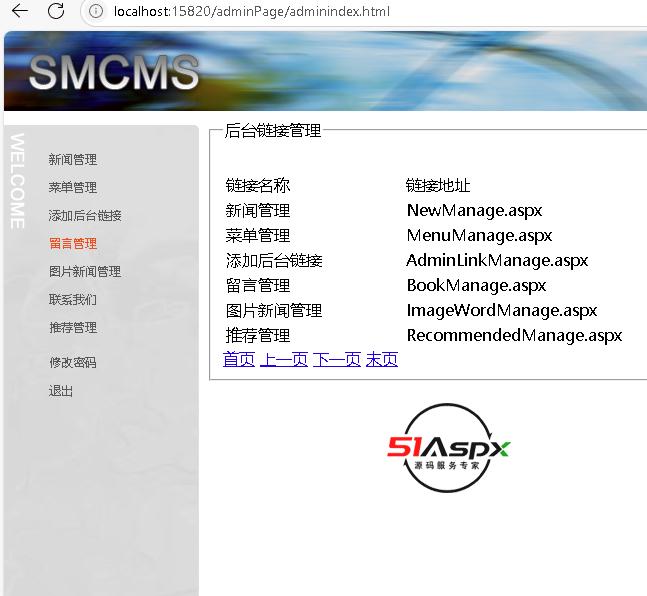Open 推荐管理 in the sidebar menu
Viewport: 647px width, 596px height.
point(73,328)
